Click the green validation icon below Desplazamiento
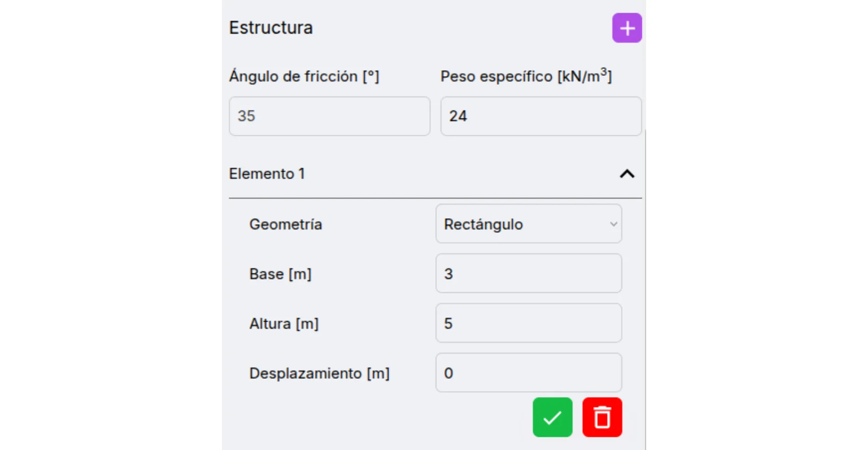The height and width of the screenshot is (450, 868). click(552, 417)
